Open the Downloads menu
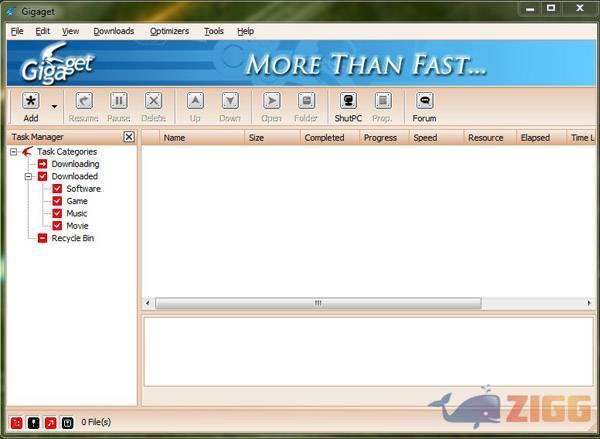This screenshot has height=439, width=600. click(x=113, y=31)
